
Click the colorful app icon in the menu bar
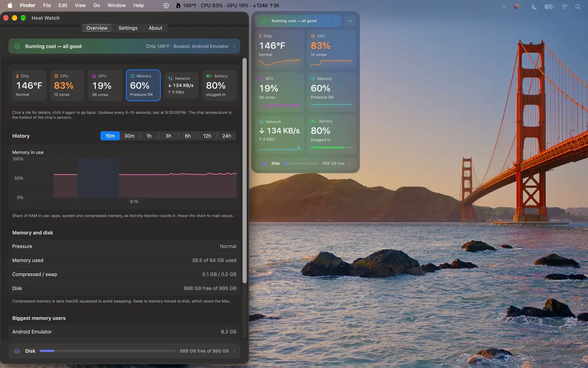coord(517,7)
